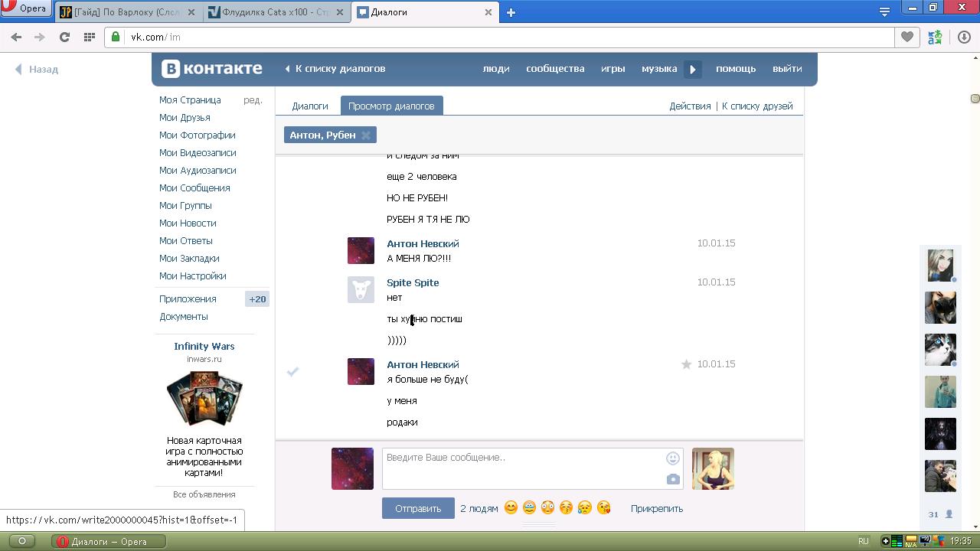Screen dimensions: 980x551
Task: Select the Просмотр диалогов tab
Action: pyautogui.click(x=391, y=106)
